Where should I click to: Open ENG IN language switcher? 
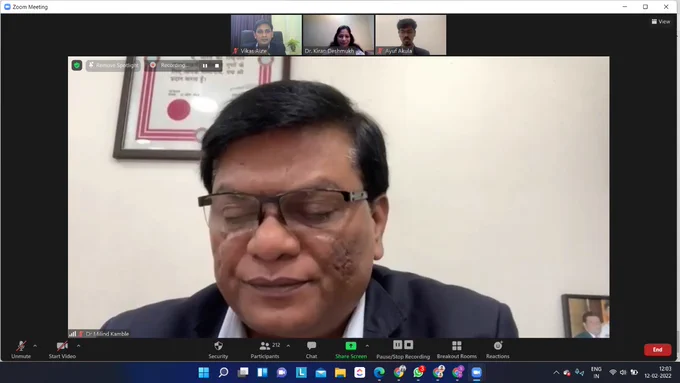point(596,373)
